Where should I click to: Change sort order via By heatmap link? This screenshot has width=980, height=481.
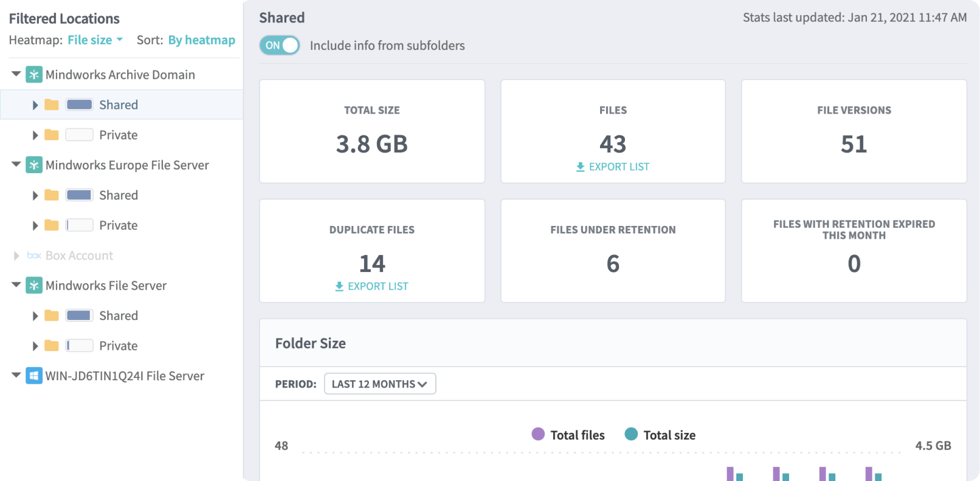tap(201, 40)
